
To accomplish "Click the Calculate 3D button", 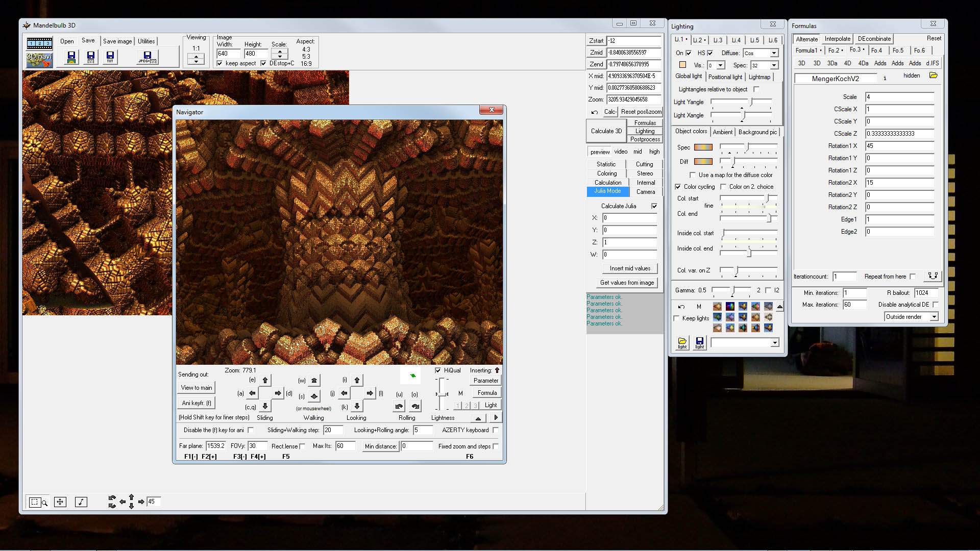I will tap(606, 131).
